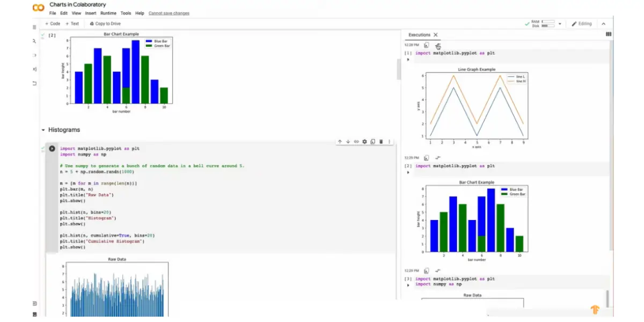644x322 pixels.
Task: Click the Cannot save changes link
Action: [169, 13]
